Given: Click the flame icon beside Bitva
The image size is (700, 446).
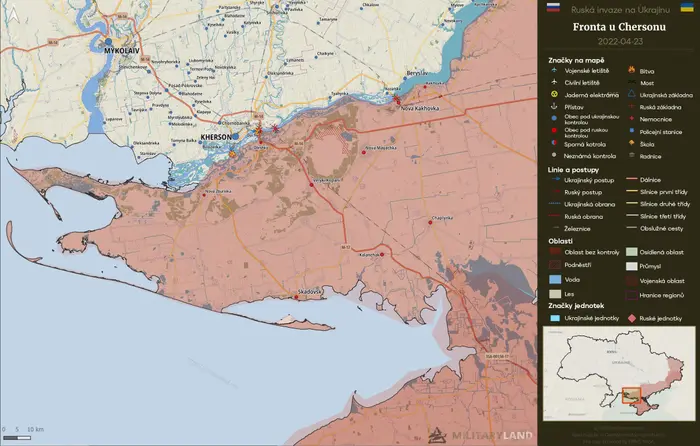Looking at the screenshot, I should tap(631, 70).
